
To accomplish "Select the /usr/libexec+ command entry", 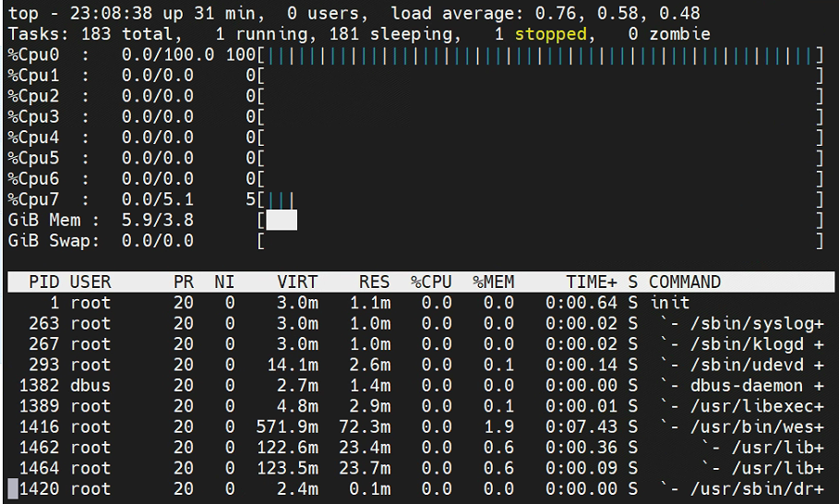I will pyautogui.click(x=757, y=406).
